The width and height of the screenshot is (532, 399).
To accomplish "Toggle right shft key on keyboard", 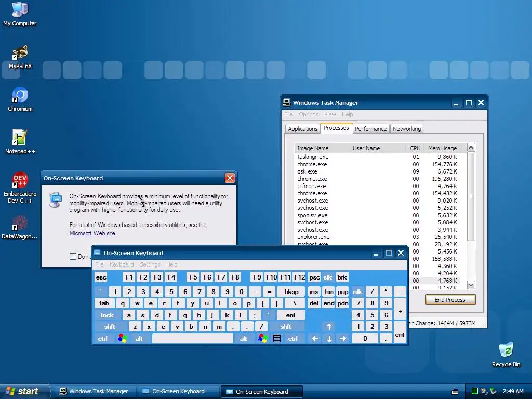I will click(286, 327).
